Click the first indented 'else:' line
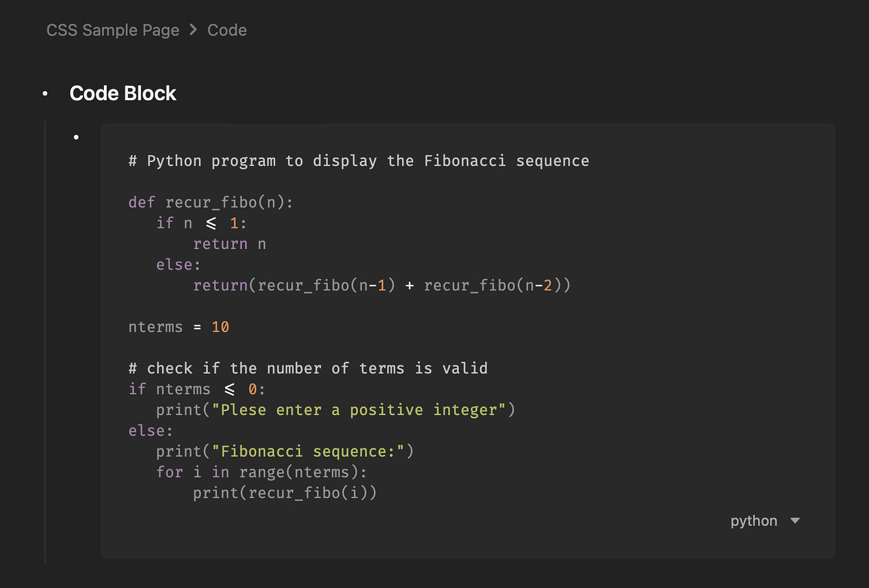 click(x=178, y=265)
